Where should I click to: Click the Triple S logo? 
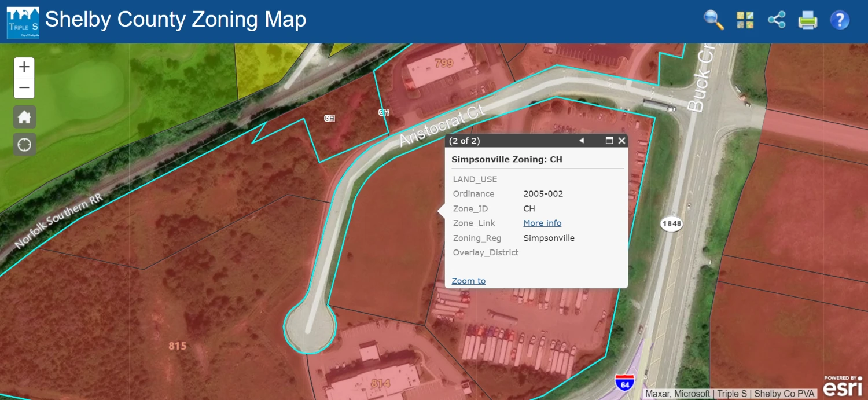pyautogui.click(x=23, y=23)
